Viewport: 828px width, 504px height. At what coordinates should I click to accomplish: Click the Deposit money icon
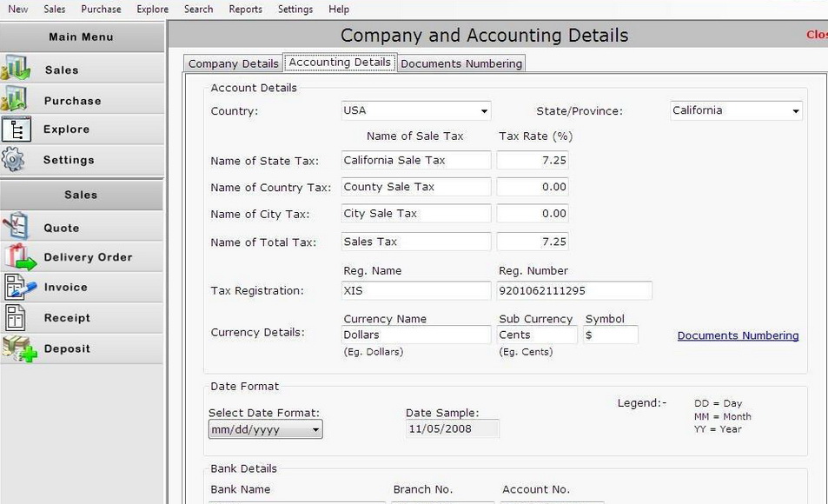19,348
